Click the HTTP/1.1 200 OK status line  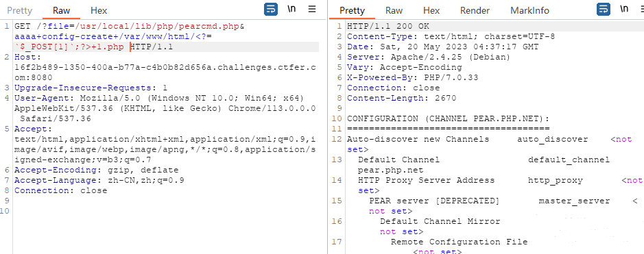click(388, 26)
